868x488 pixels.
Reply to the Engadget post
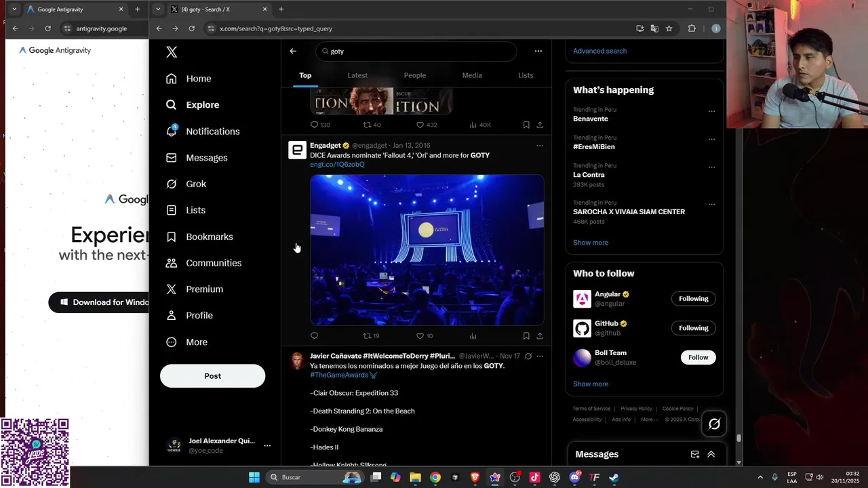tap(314, 335)
